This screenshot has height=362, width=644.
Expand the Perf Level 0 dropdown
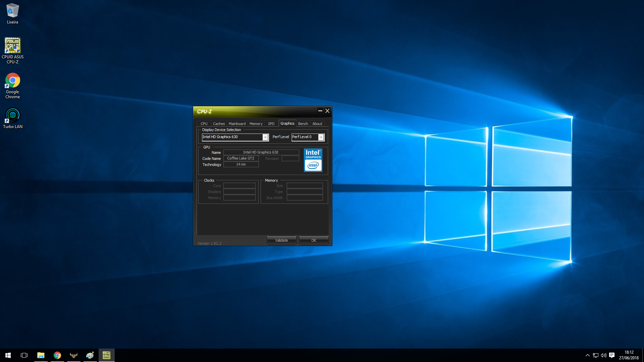[x=321, y=137]
